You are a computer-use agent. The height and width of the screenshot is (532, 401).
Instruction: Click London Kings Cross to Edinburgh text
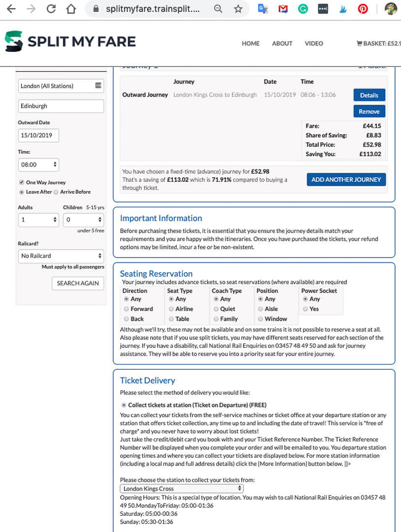click(x=215, y=95)
